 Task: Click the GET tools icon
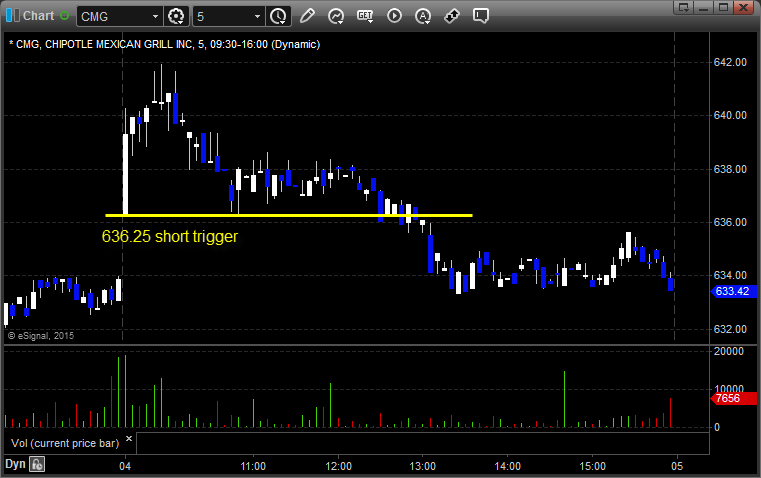(x=365, y=16)
